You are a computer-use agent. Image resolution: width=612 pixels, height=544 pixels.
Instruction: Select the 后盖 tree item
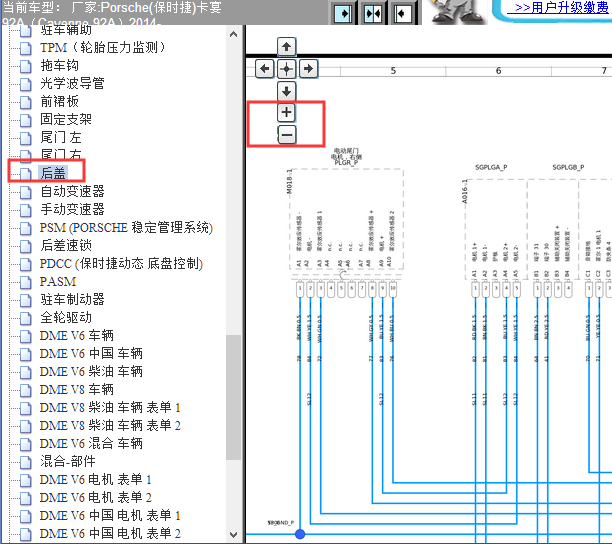click(x=53, y=173)
